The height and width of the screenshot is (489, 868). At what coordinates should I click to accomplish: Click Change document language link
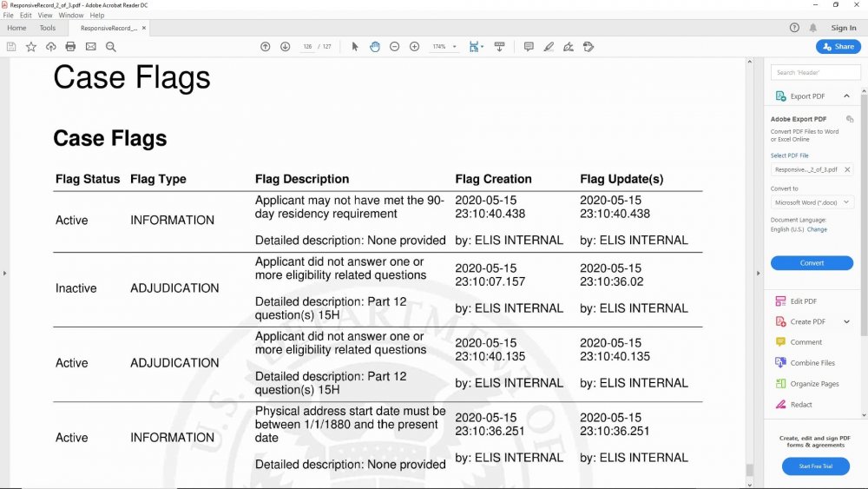click(x=817, y=229)
